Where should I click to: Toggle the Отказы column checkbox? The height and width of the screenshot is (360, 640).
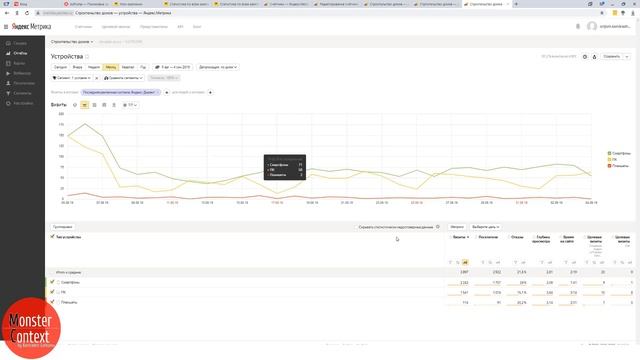pos(509,237)
